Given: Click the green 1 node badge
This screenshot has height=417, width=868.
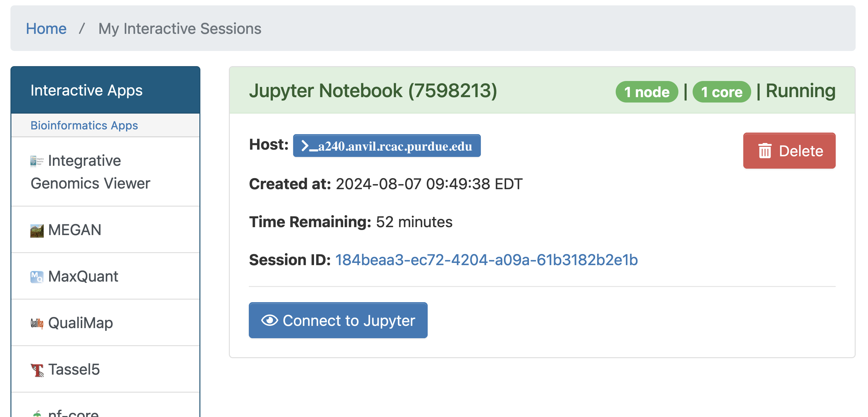Looking at the screenshot, I should 646,91.
